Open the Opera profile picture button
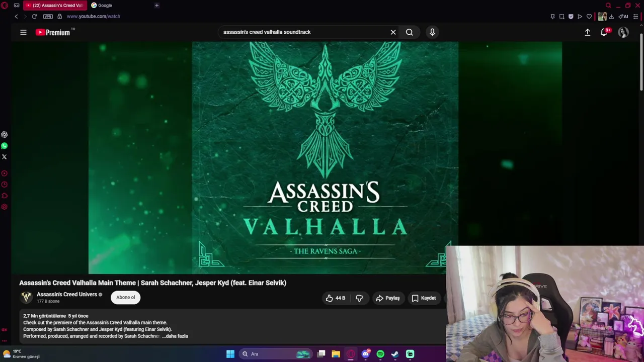644x362 pixels. point(602,17)
